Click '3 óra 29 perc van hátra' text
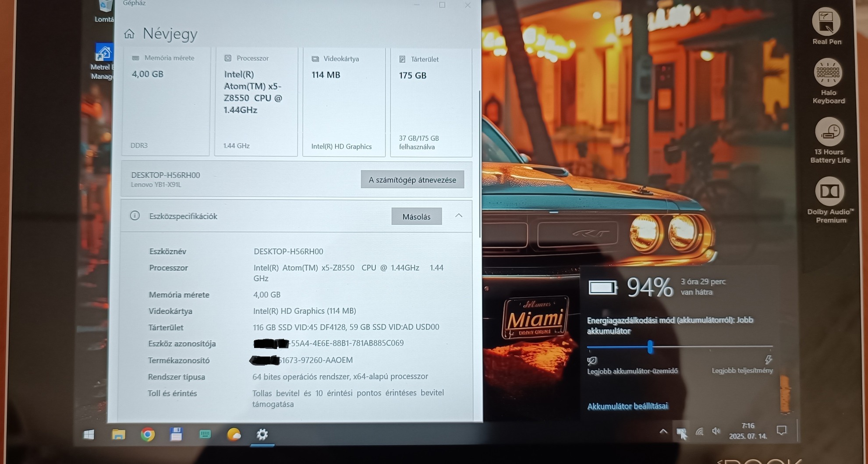This screenshot has width=868, height=464. [x=703, y=287]
